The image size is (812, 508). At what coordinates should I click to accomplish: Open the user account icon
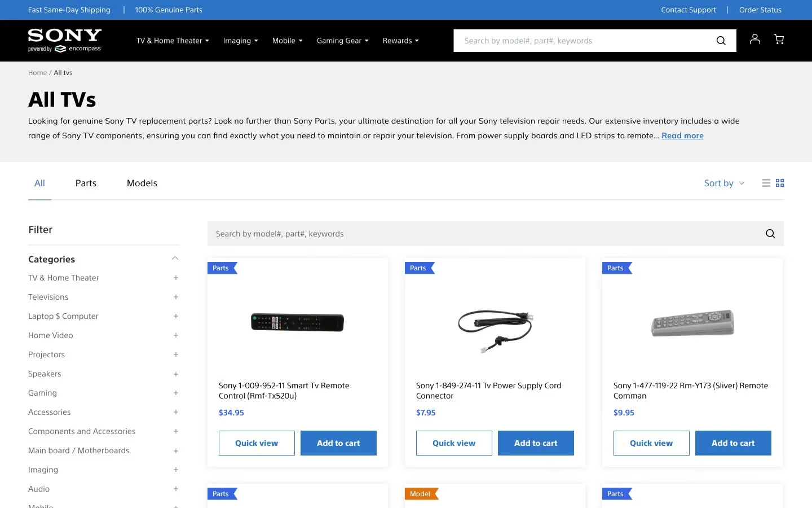[754, 39]
